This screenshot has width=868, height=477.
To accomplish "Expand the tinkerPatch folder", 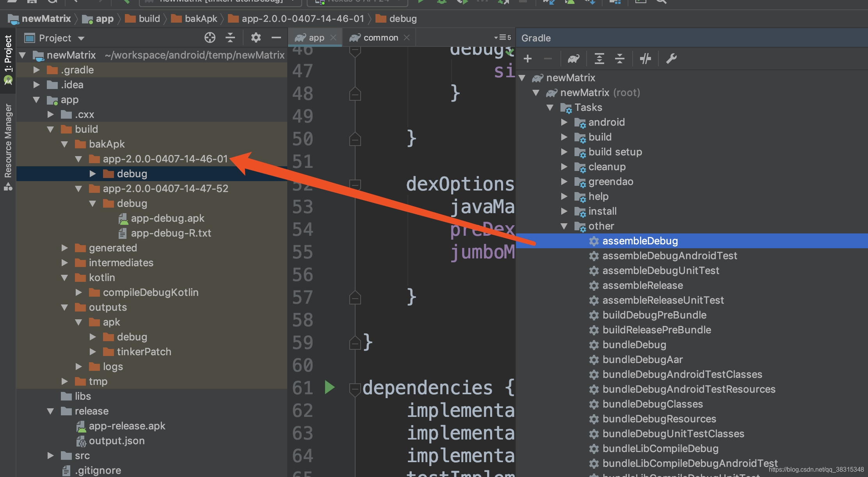I will click(93, 352).
